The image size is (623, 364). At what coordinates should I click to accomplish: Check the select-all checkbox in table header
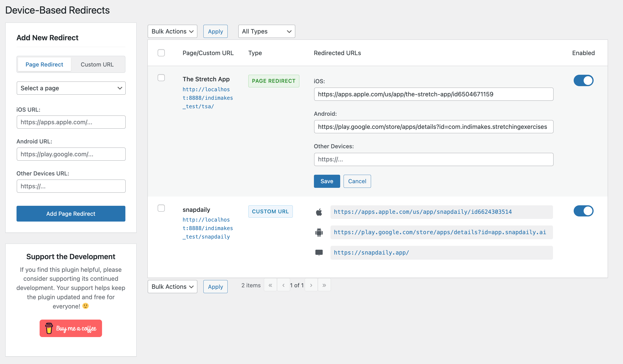click(x=161, y=53)
